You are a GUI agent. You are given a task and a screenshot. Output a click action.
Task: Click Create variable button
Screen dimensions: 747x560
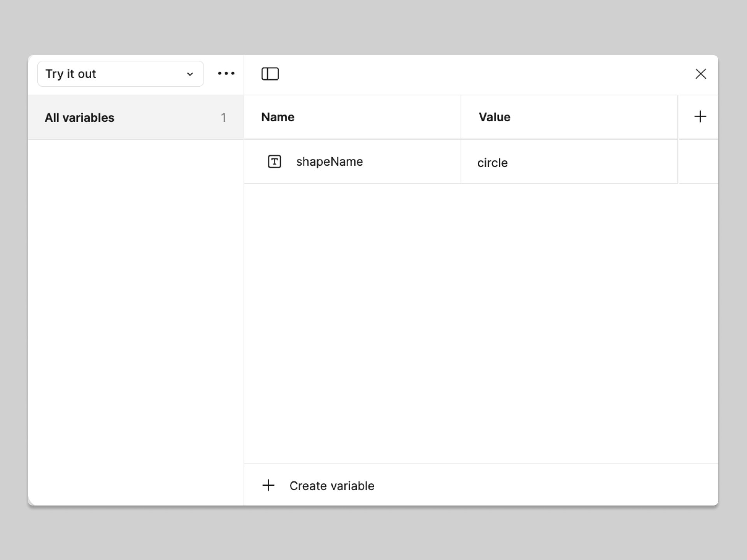318,485
